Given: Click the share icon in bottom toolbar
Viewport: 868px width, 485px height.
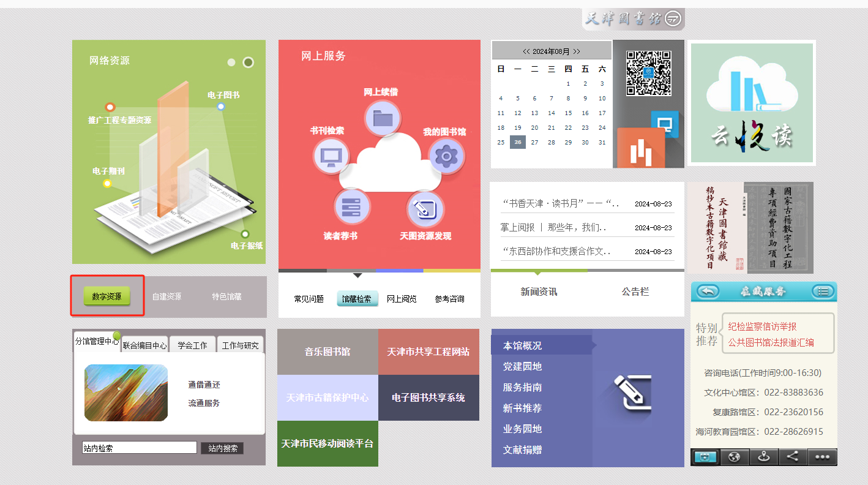Looking at the screenshot, I should tap(792, 457).
